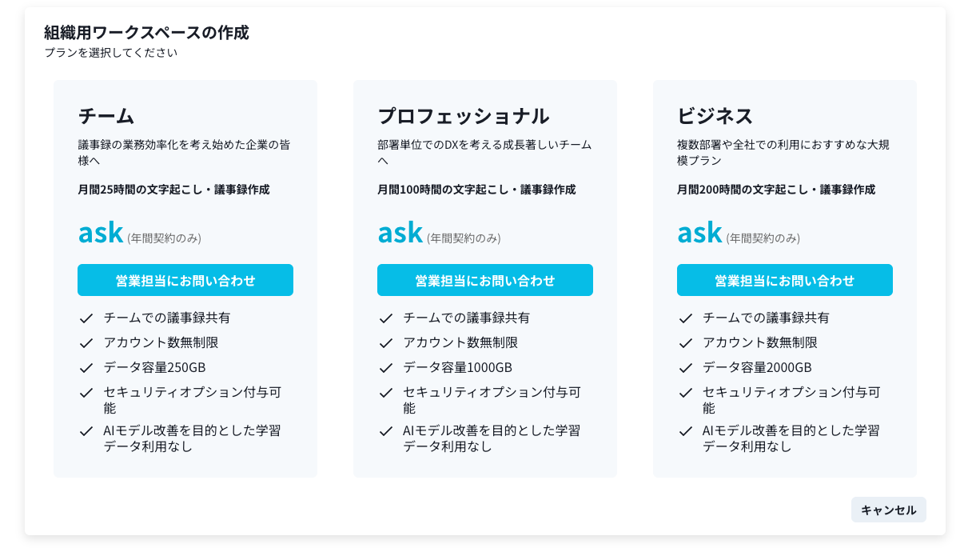Click checkmark beside データ容量1000GB
This screenshot has width=980, height=556.
click(386, 368)
